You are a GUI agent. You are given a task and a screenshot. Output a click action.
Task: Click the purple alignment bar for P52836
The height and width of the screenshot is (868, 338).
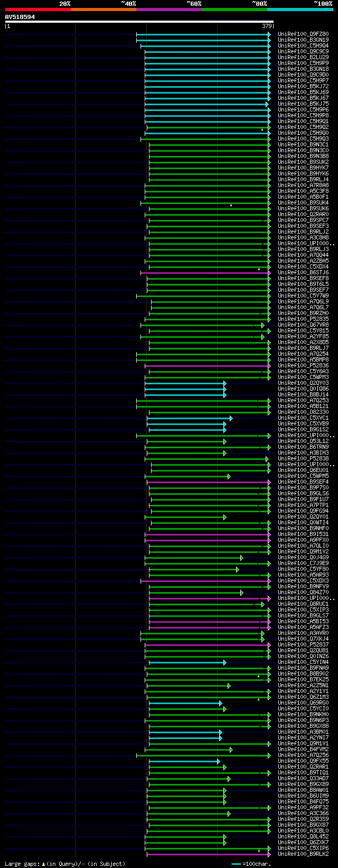click(208, 366)
